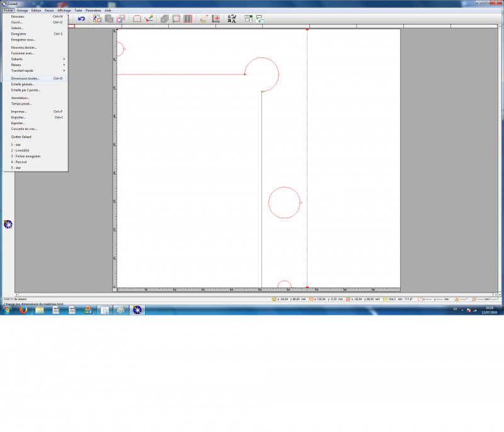Click Quitter Galaad menu entry

point(21,136)
